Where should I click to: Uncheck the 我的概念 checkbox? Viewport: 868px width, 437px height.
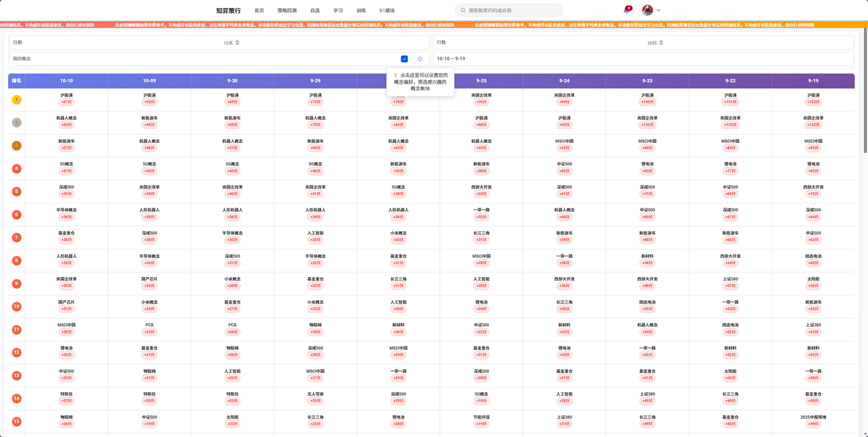pos(404,59)
